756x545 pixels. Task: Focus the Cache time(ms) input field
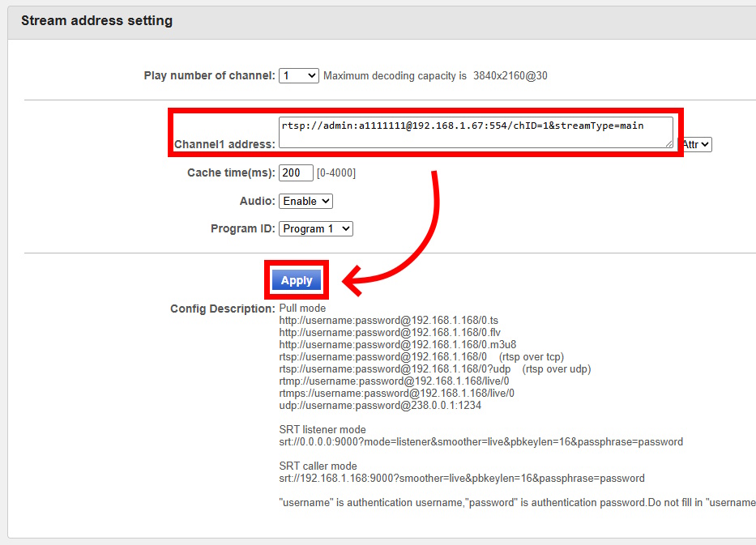click(296, 172)
